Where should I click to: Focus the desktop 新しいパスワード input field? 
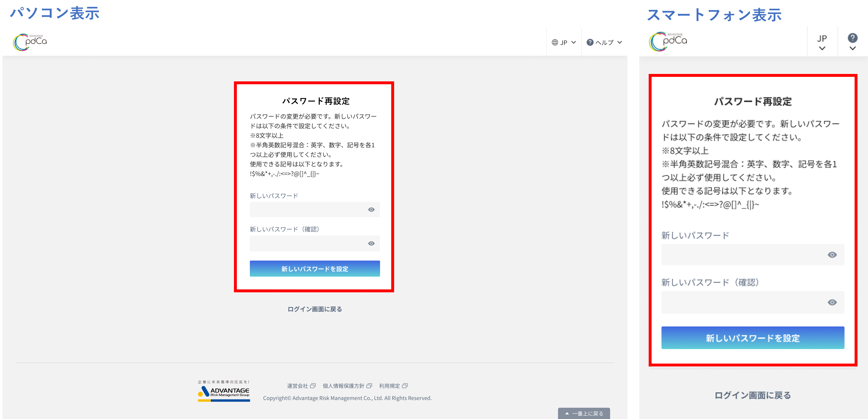tap(315, 209)
